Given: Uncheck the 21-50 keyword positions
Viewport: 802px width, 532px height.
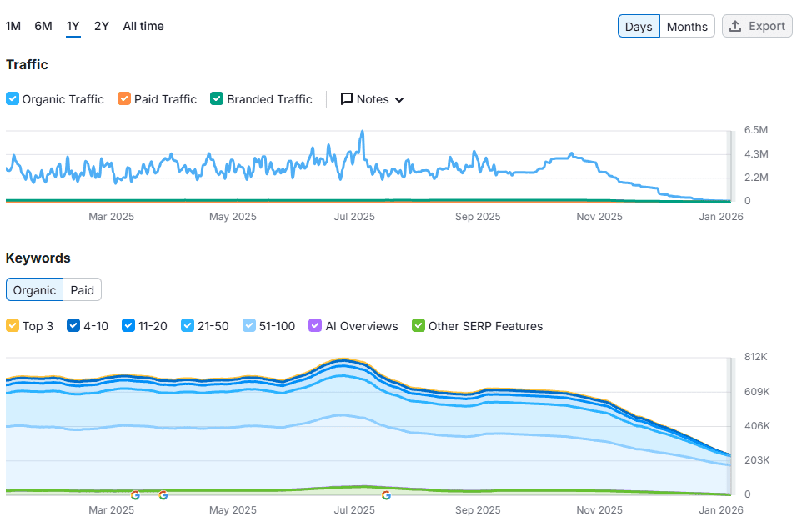Looking at the screenshot, I should (188, 326).
